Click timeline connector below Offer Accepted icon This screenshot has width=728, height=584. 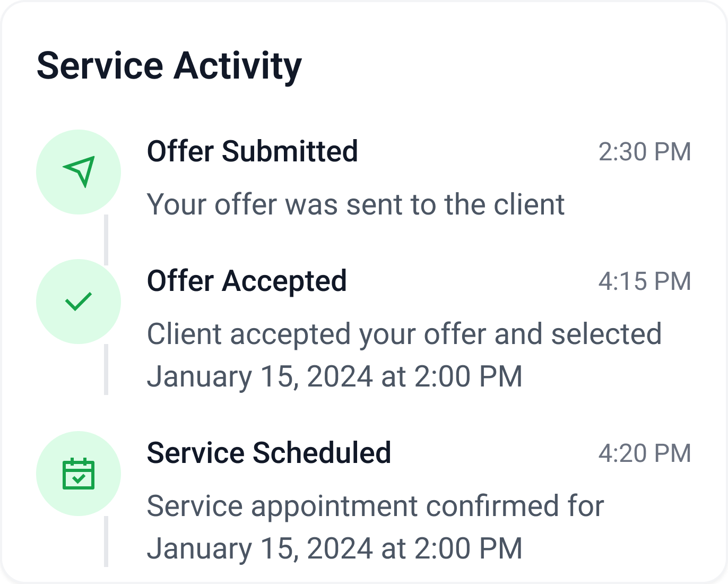(x=106, y=370)
